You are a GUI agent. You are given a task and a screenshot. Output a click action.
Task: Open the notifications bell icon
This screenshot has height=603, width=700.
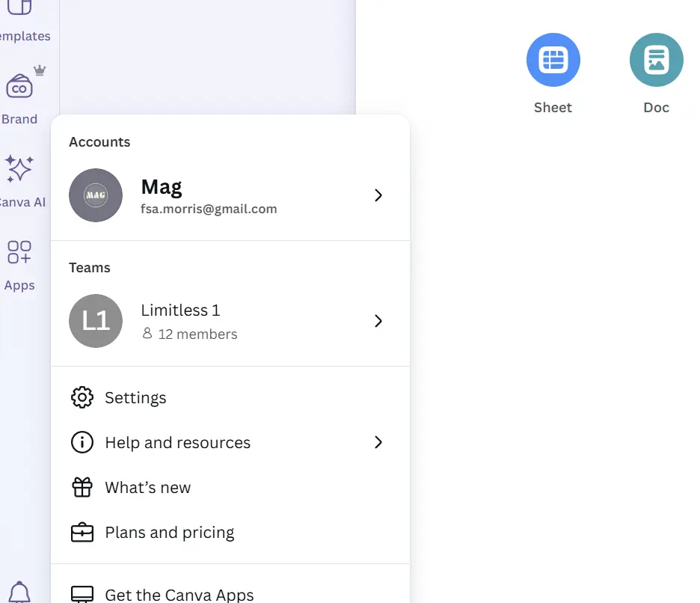click(x=19, y=593)
